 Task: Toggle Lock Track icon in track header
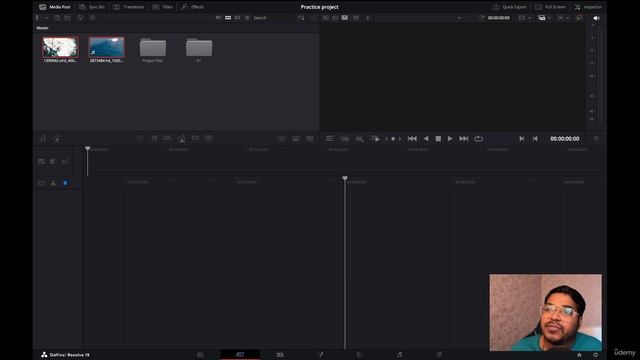coord(41,183)
